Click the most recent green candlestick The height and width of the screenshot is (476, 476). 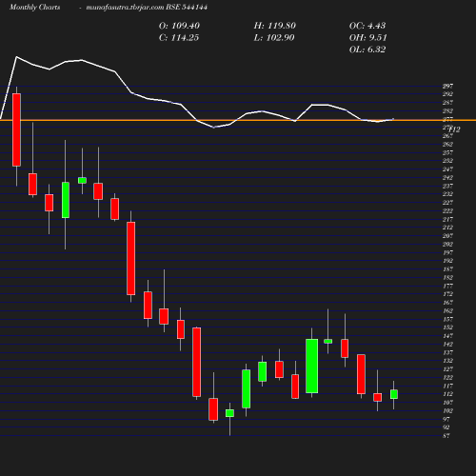pyautogui.click(x=394, y=394)
